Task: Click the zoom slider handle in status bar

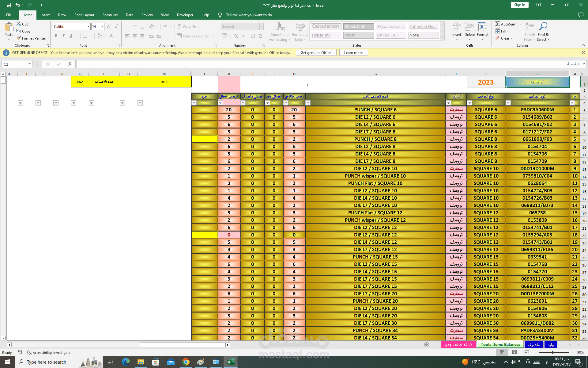Action: point(553,353)
